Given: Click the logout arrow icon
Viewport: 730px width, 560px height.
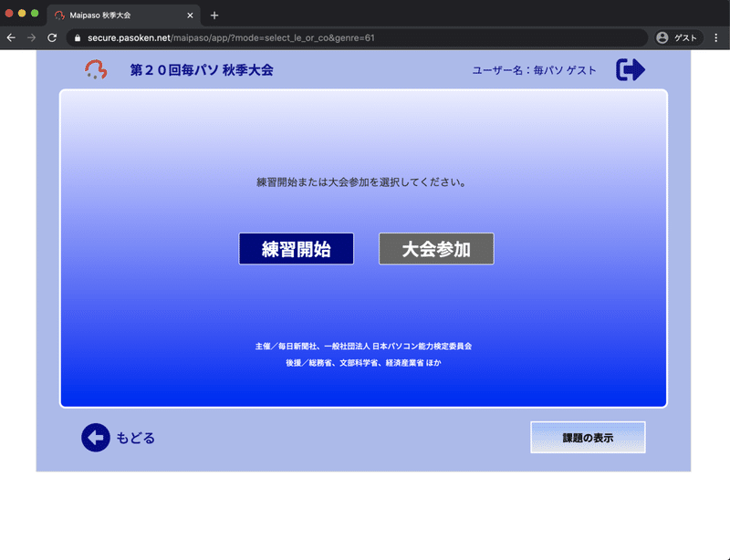Looking at the screenshot, I should (630, 70).
